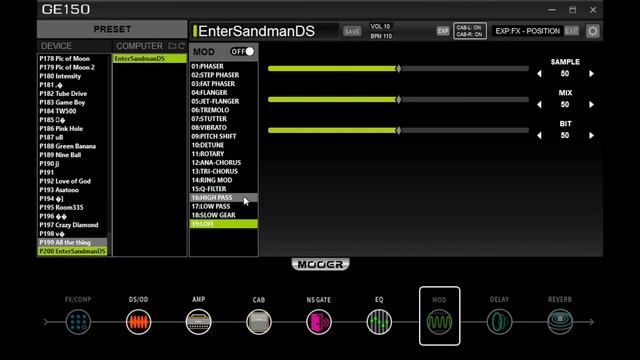Click the EXP icon beside FX-POSITION
Image resolution: width=640 pixels, height=360 pixels.
point(571,31)
